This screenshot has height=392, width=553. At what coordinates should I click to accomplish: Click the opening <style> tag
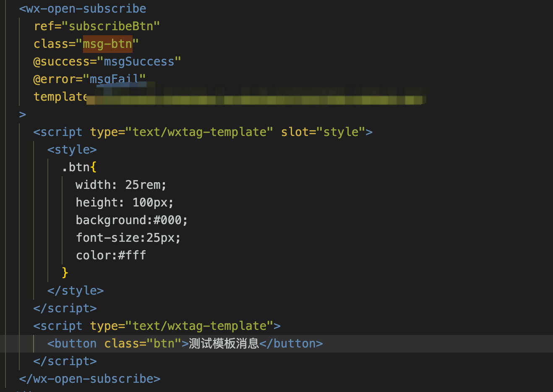click(72, 149)
